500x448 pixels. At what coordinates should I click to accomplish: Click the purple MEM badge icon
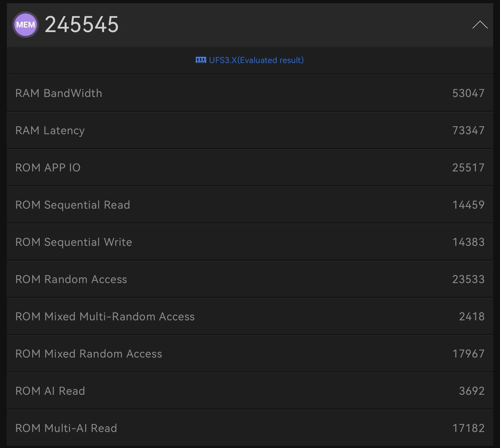[26, 25]
